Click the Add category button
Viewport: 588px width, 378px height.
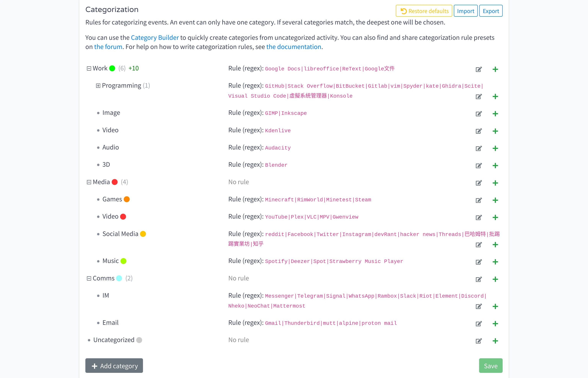114,366
